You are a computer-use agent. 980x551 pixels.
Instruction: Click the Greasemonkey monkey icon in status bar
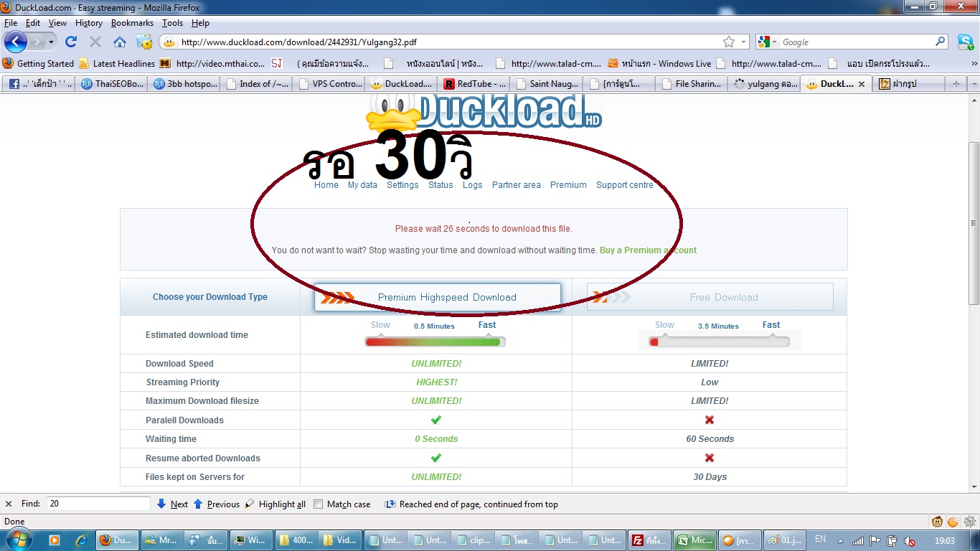click(937, 522)
